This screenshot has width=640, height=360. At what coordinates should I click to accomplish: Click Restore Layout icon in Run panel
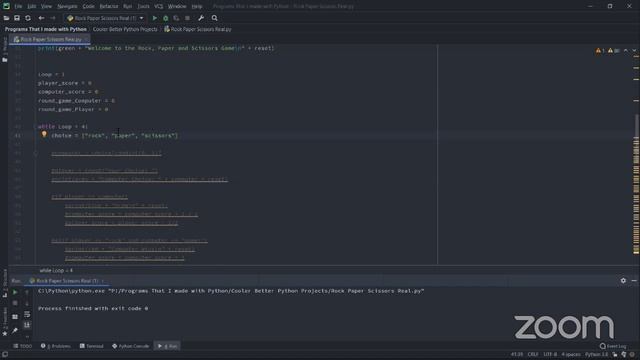click(x=15, y=317)
